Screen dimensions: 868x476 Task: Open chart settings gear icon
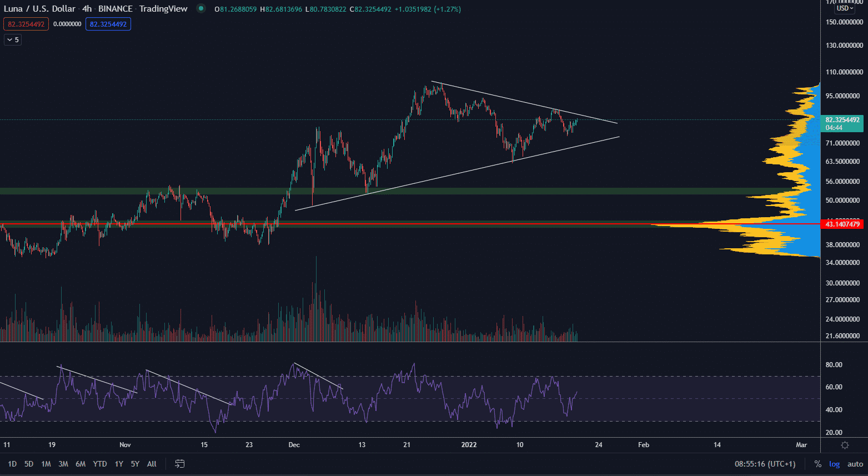(x=845, y=445)
